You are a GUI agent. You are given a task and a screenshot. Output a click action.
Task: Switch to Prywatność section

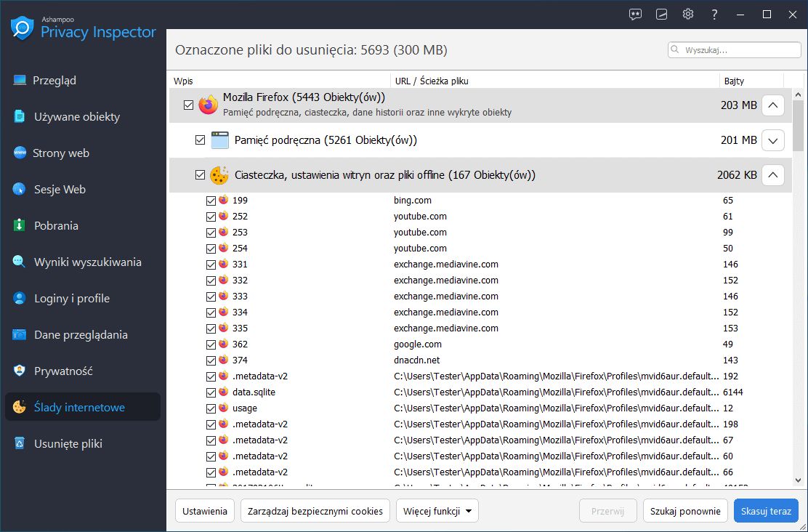82,371
